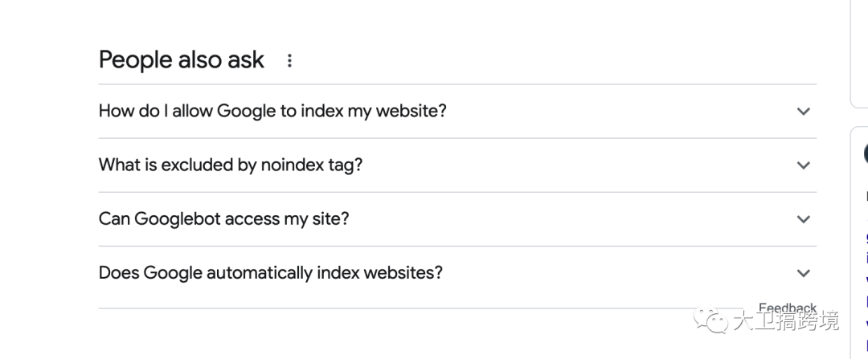Click the Feedback link below the questions
The image size is (868, 359).
(x=787, y=308)
